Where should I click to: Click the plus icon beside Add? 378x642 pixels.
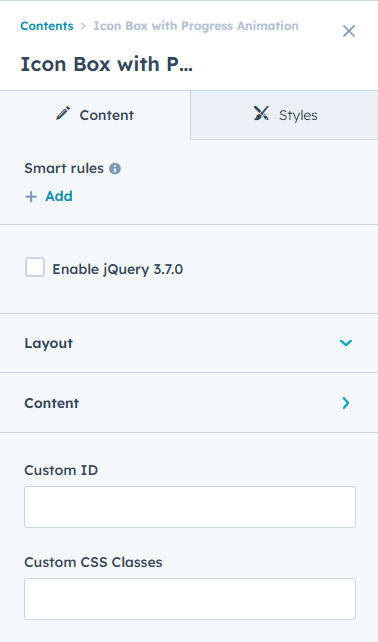tap(31, 197)
